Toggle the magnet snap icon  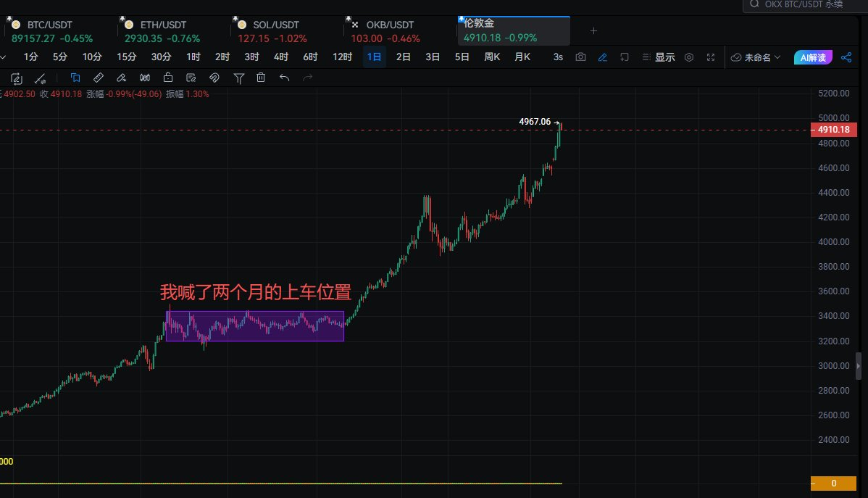(x=214, y=78)
